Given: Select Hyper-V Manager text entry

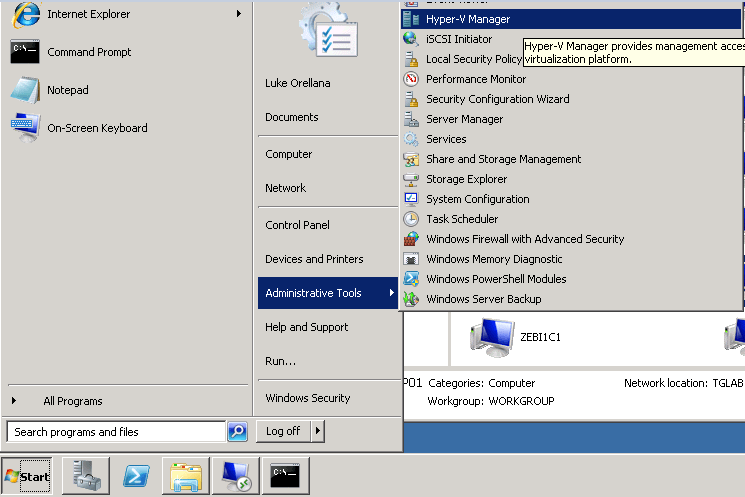Looking at the screenshot, I should (468, 19).
